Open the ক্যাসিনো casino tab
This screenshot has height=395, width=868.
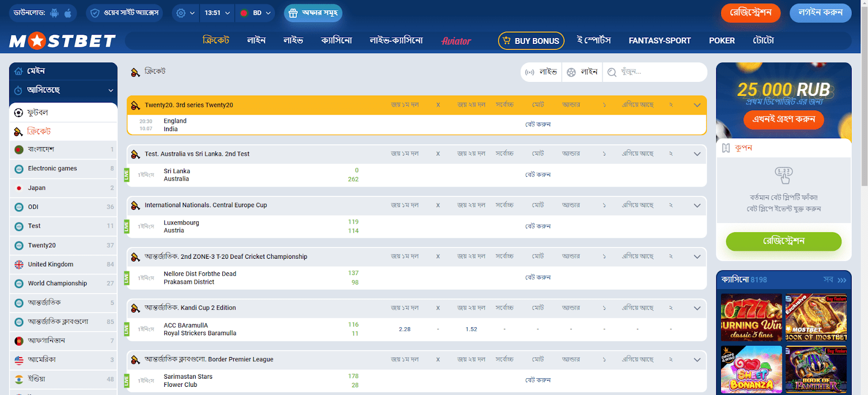click(336, 41)
